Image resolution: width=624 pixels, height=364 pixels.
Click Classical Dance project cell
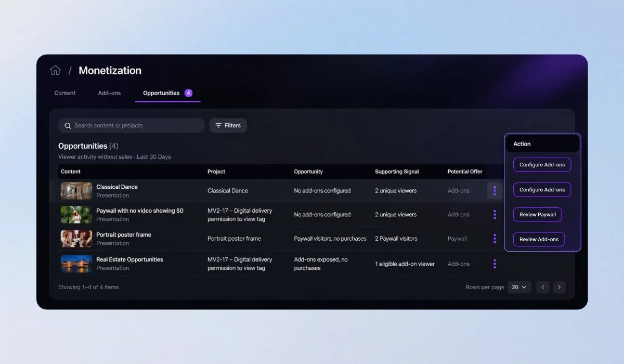[228, 191]
